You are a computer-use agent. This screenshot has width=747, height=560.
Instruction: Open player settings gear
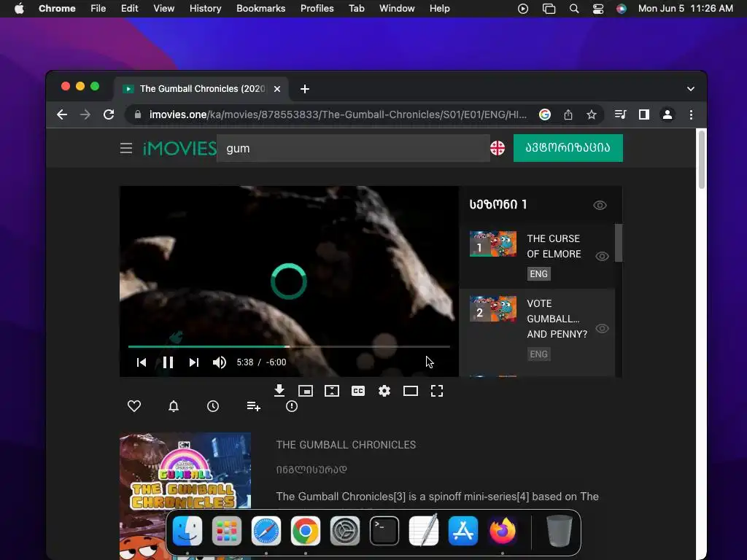click(x=384, y=391)
